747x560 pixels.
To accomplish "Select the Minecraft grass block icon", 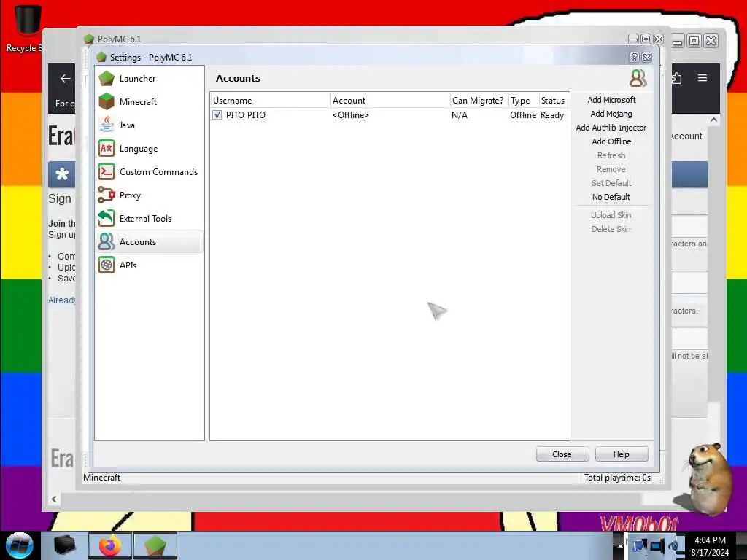I will [x=107, y=102].
